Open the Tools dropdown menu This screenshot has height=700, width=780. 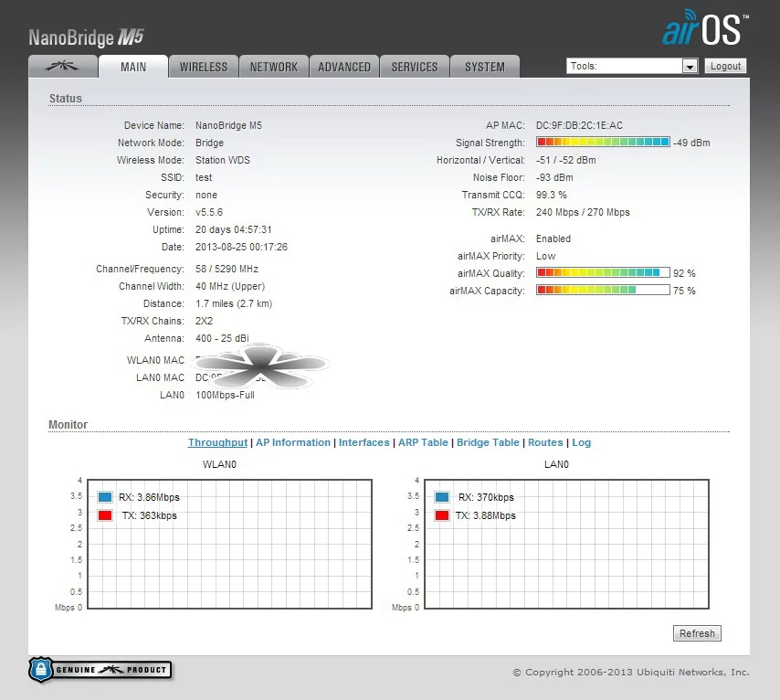pos(632,66)
